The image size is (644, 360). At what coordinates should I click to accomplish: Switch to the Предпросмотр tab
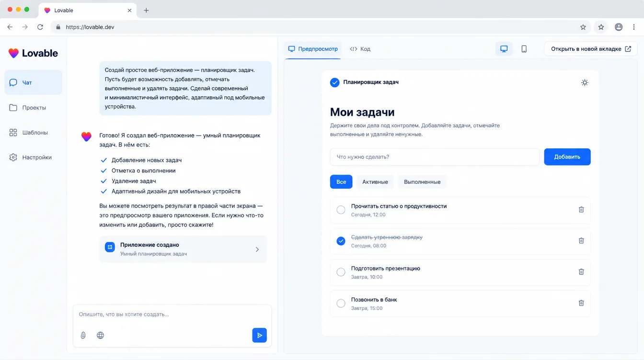(x=313, y=49)
